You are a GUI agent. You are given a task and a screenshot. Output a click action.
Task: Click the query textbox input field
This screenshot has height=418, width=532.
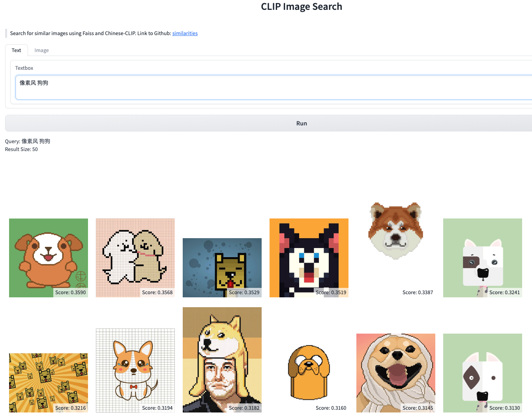(x=272, y=87)
